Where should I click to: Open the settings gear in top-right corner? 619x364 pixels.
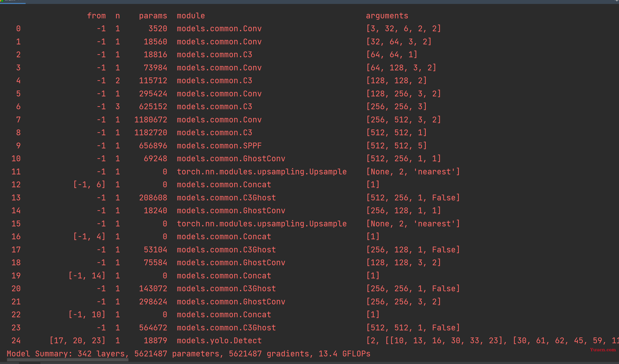click(617, 1)
